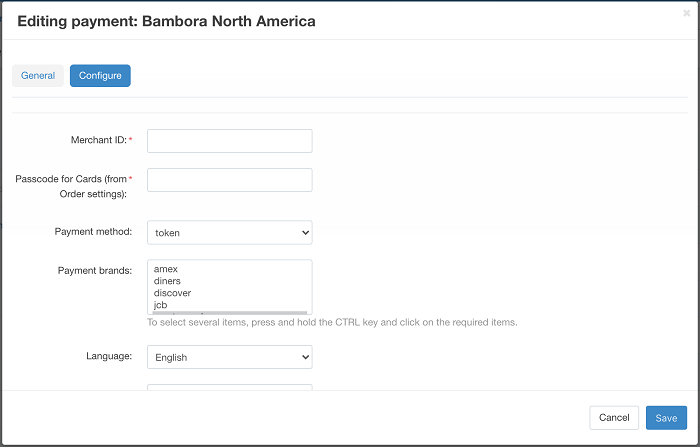Expand the Language dropdown
This screenshot has height=447, width=700.
click(x=229, y=357)
